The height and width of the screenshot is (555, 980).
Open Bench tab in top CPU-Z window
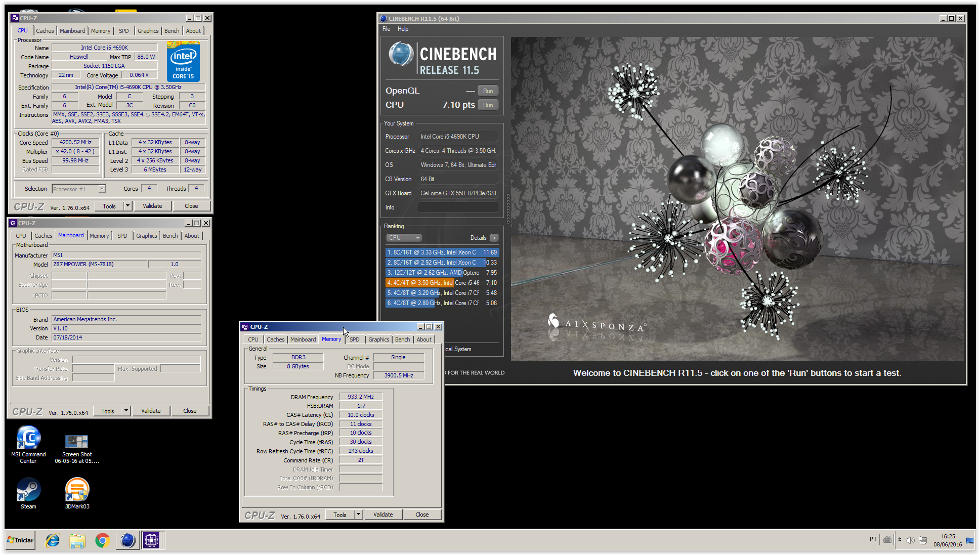point(172,31)
